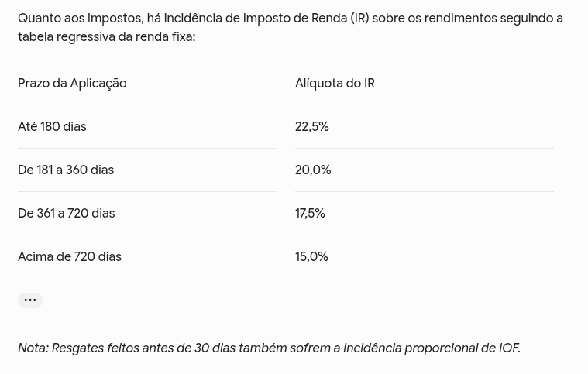Select the 'Prazo da Aplicação' column header
The height and width of the screenshot is (374, 588).
(72, 83)
